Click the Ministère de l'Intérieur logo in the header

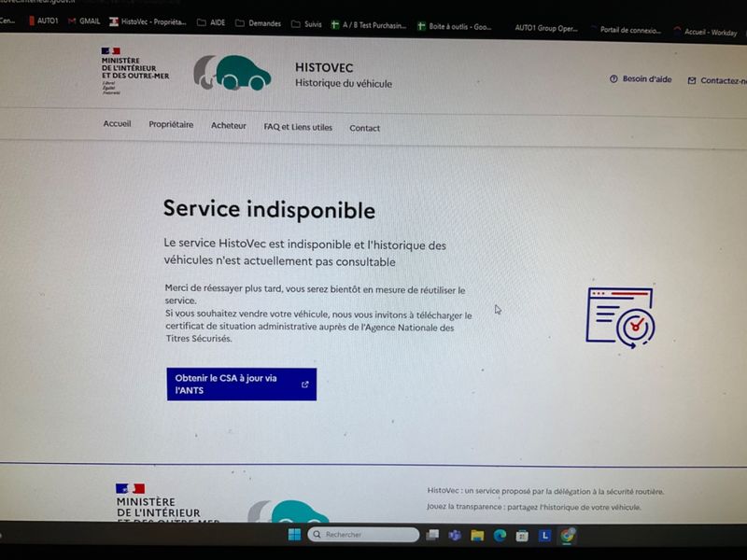(x=134, y=70)
